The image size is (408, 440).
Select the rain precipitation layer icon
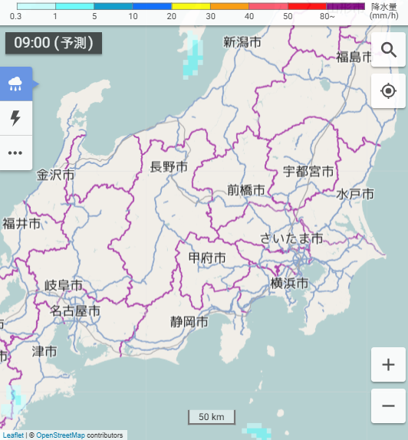point(16,84)
